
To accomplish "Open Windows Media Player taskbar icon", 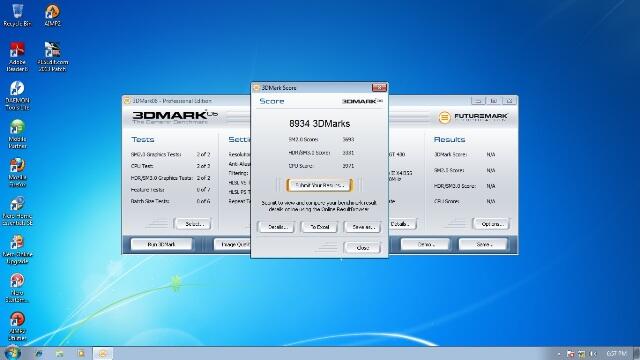I will 81,353.
